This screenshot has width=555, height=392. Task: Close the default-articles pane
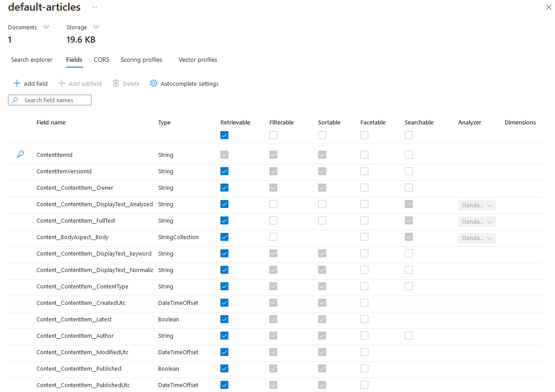pos(549,7)
